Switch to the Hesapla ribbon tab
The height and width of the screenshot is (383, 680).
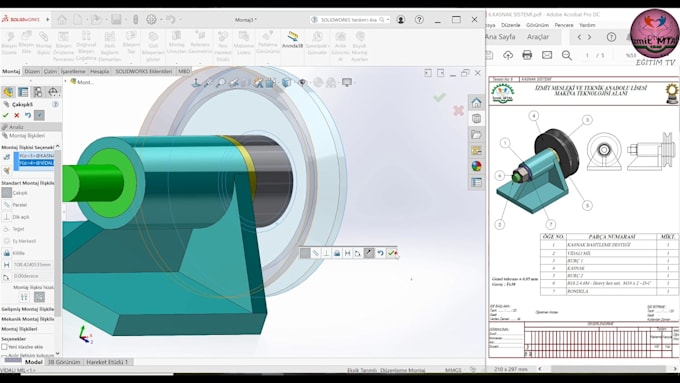coord(99,71)
